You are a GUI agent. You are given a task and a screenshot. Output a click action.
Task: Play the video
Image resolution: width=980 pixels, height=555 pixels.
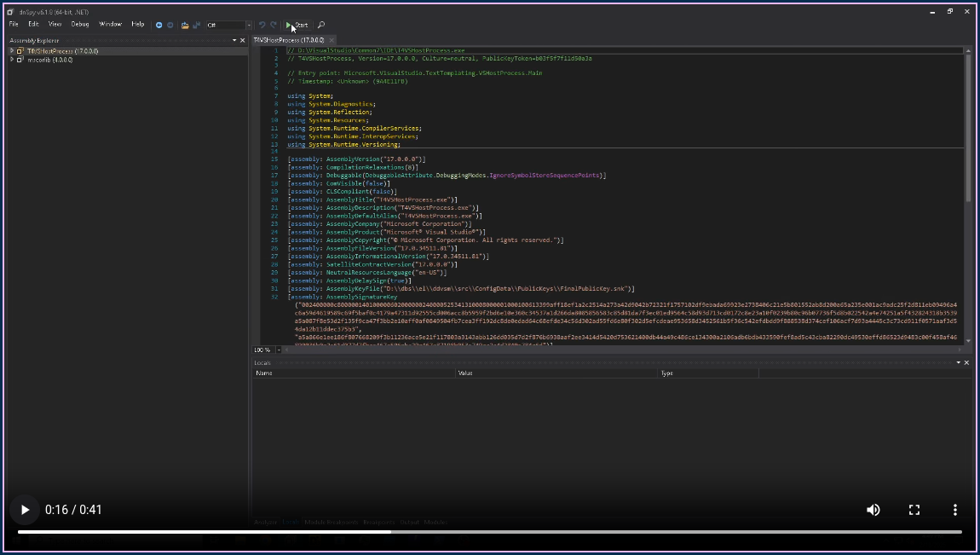click(25, 510)
